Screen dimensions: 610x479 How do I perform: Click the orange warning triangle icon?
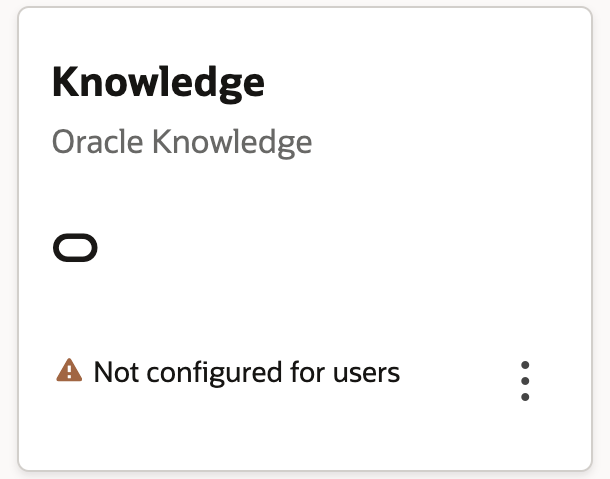(68, 372)
